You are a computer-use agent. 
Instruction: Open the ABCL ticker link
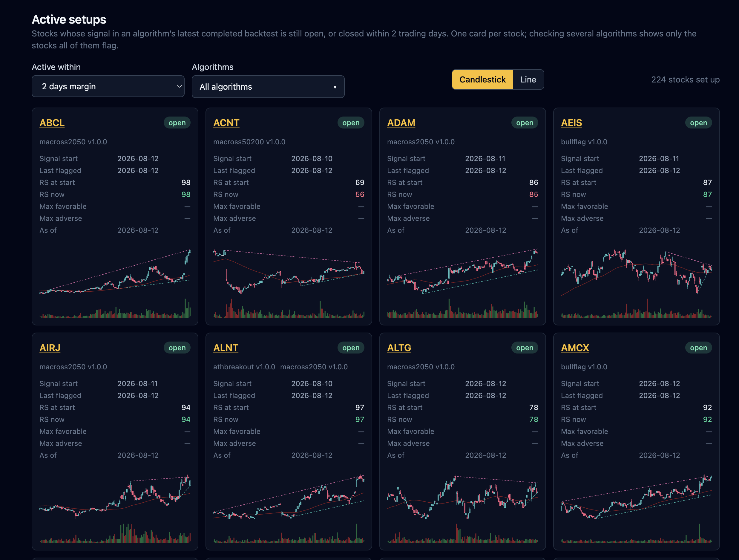[52, 123]
